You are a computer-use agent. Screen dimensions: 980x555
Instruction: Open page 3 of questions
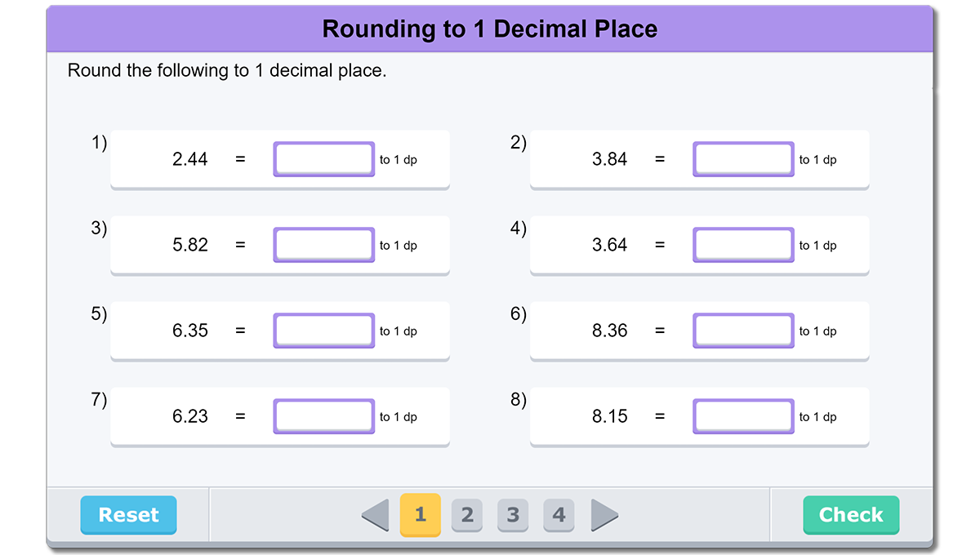tap(513, 515)
